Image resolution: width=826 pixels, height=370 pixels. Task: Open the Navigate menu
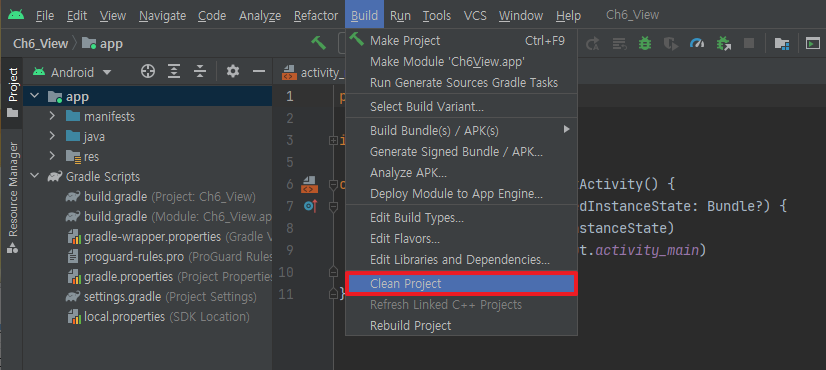coord(162,16)
